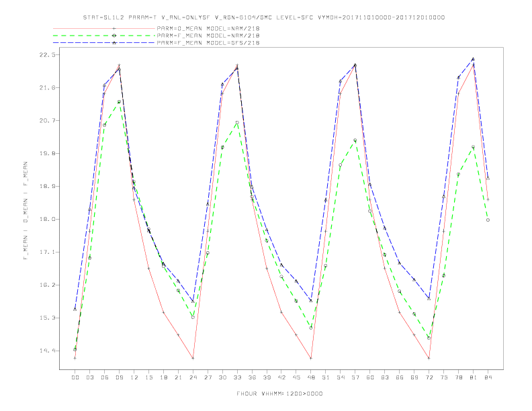Screen dimensions: 532x411
Task: Click x-axis tick label 75
Action: coord(444,377)
